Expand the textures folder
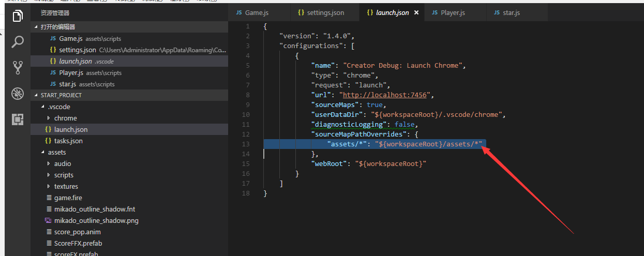The width and height of the screenshot is (644, 256). (x=129, y=186)
